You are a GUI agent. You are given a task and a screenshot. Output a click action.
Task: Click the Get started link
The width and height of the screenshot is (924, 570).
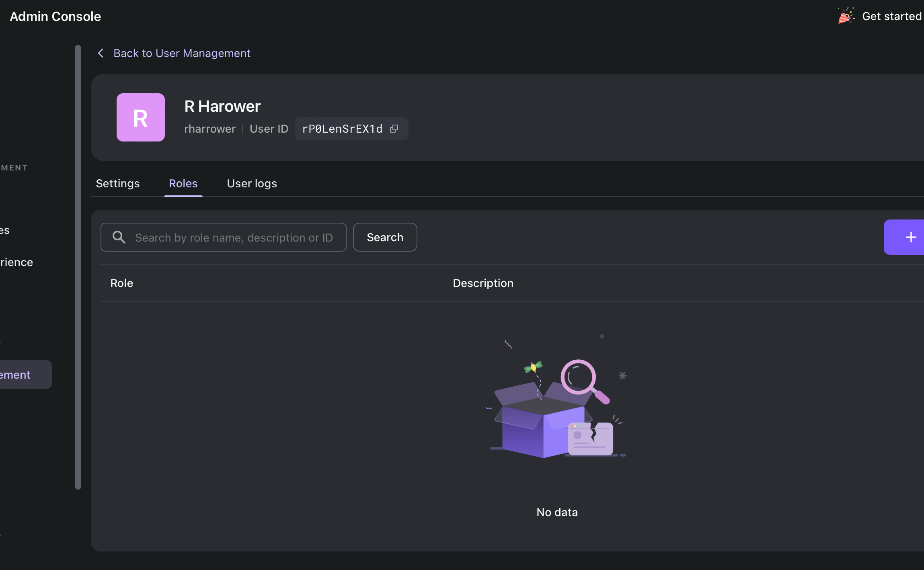click(x=891, y=16)
